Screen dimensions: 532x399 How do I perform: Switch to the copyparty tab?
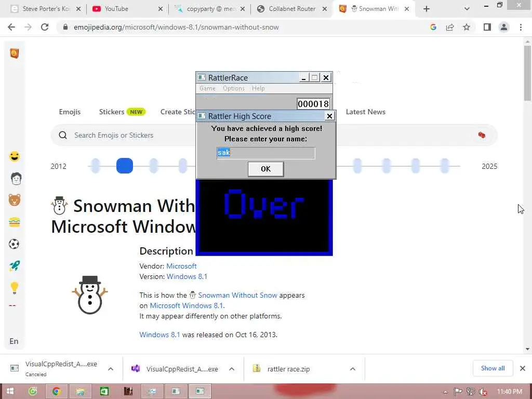point(210,9)
